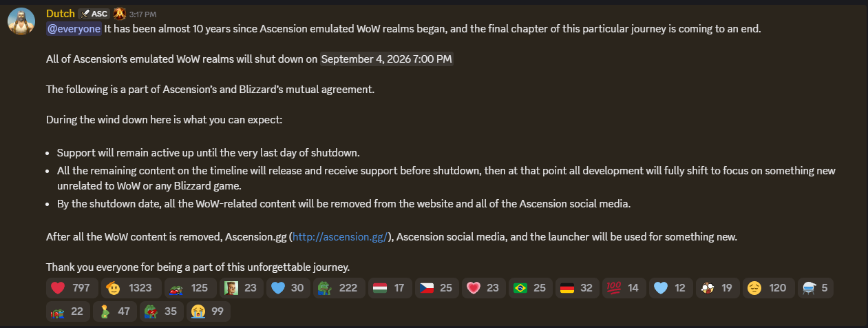This screenshot has height=328, width=868.
Task: Toggle the pensive face reaction with 120
Action: coord(769,288)
